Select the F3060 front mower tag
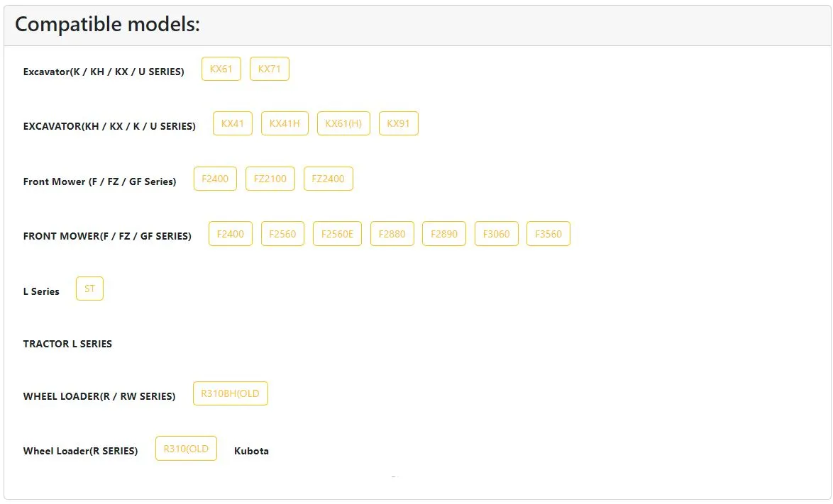This screenshot has width=833, height=504. pos(496,234)
